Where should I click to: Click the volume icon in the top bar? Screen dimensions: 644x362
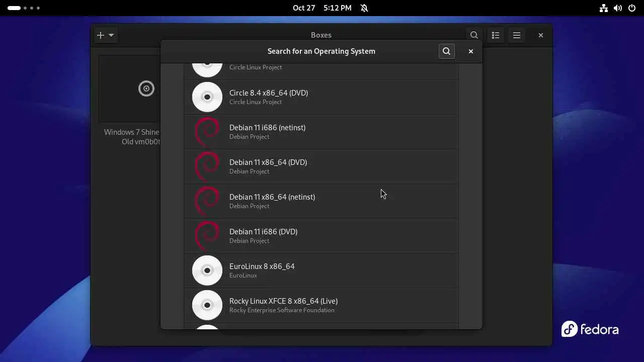pos(618,8)
